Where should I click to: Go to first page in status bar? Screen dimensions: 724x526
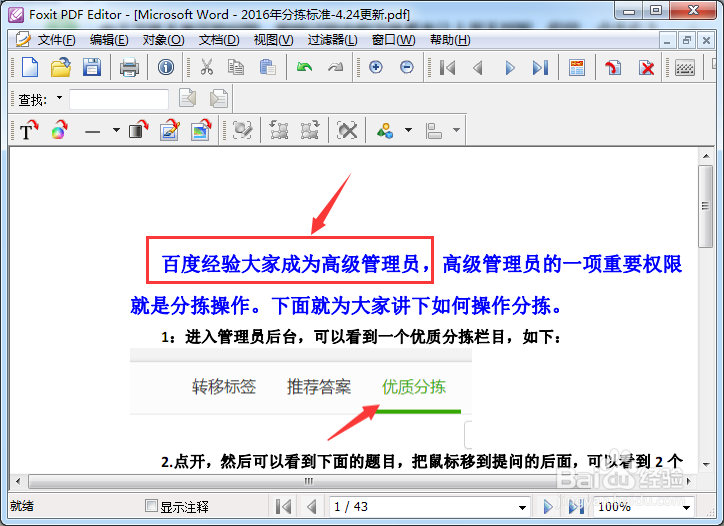(283, 507)
